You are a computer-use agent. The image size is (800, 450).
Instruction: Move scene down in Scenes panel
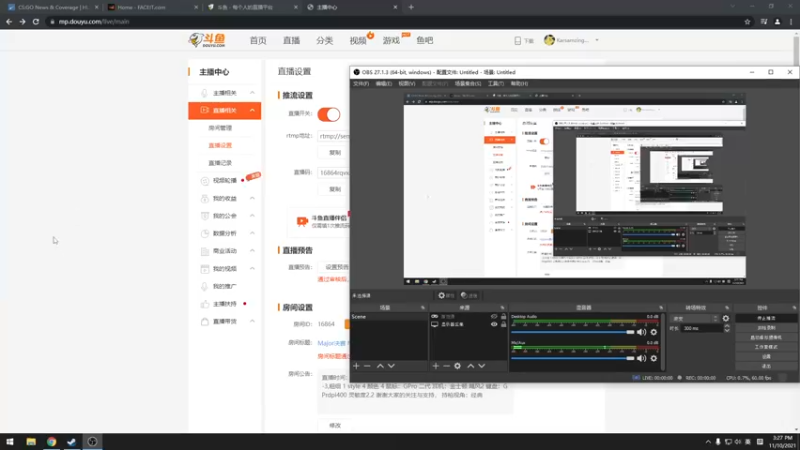391,366
